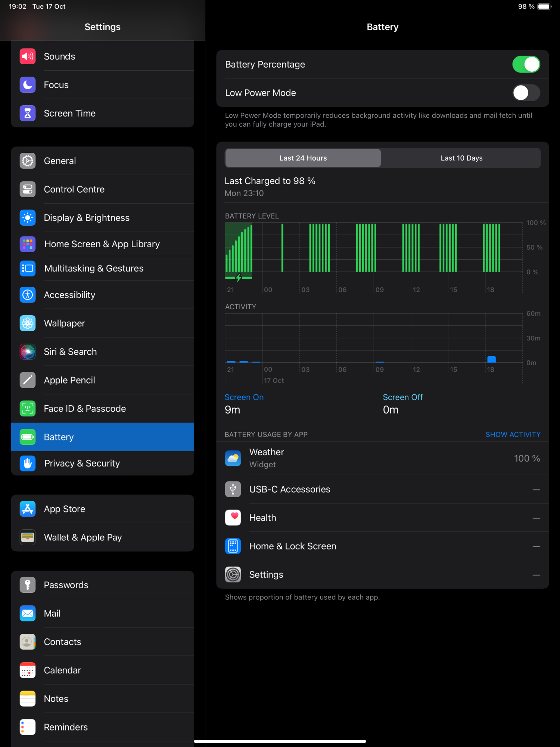Select the Last 24 Hours tab

[x=303, y=158]
